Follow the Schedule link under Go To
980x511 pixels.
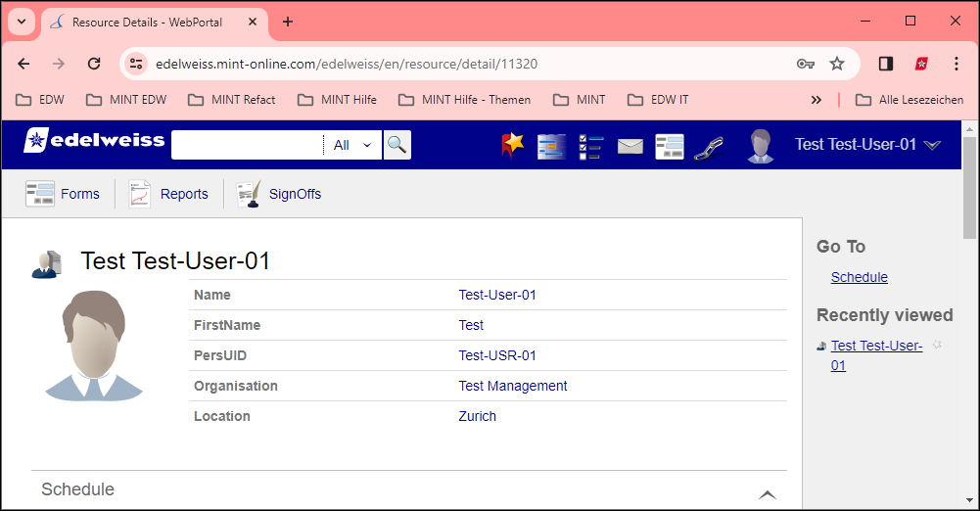pyautogui.click(x=859, y=277)
